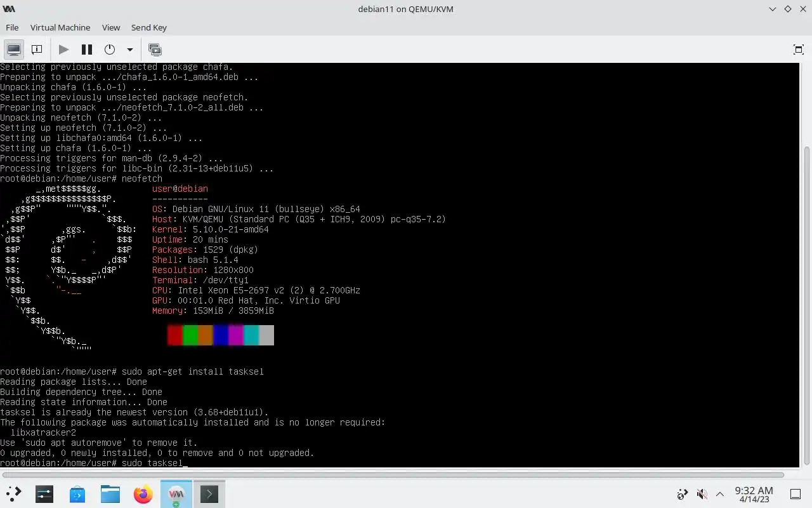Click the cyan neofetch color block
The height and width of the screenshot is (508, 812).
(251, 335)
